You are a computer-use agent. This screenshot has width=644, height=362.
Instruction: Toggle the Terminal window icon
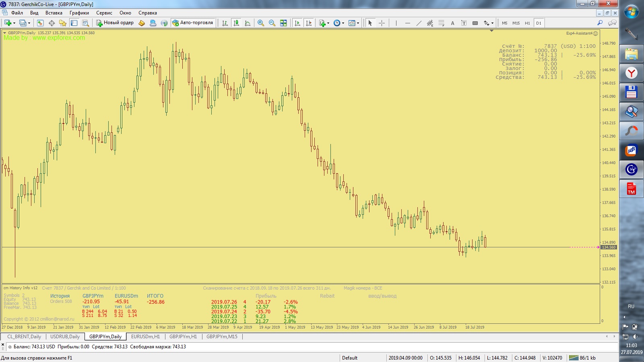(x=74, y=23)
